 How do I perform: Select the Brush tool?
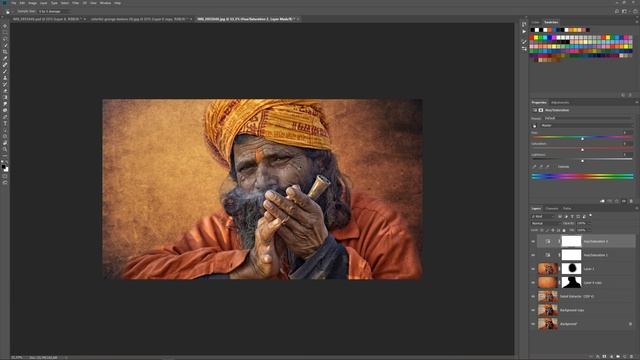[x=5, y=71]
